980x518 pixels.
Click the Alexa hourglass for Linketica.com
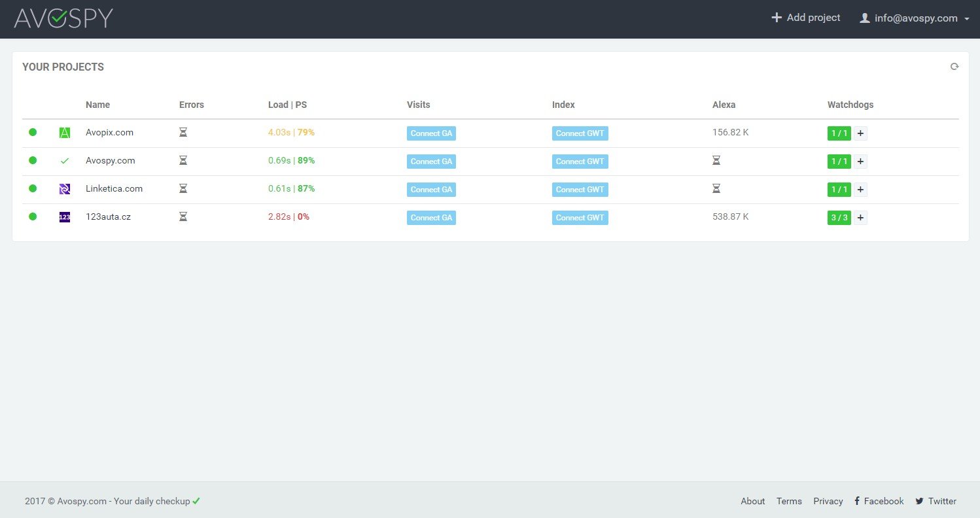click(716, 188)
